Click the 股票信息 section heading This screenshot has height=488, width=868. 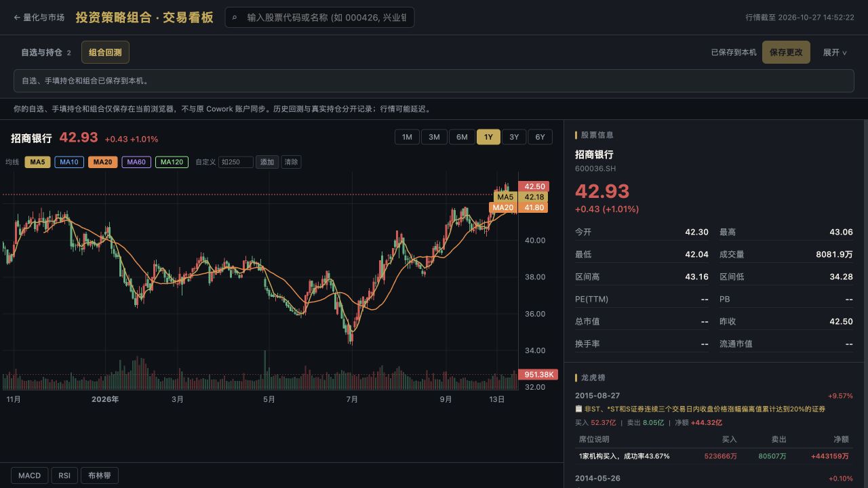click(597, 135)
